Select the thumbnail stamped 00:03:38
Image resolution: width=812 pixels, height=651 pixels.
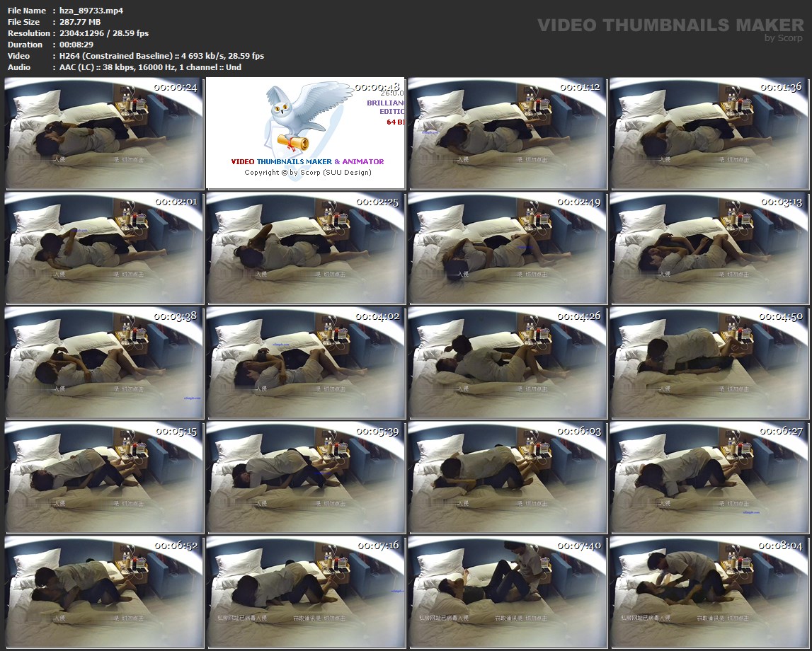coord(104,363)
